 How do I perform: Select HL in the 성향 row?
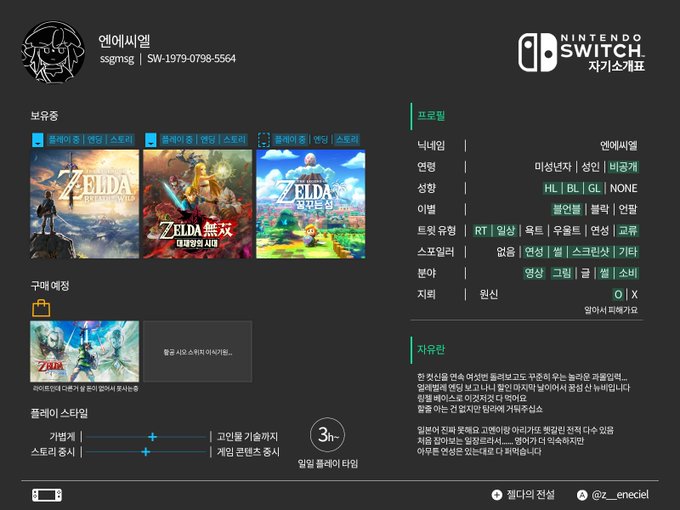click(551, 188)
